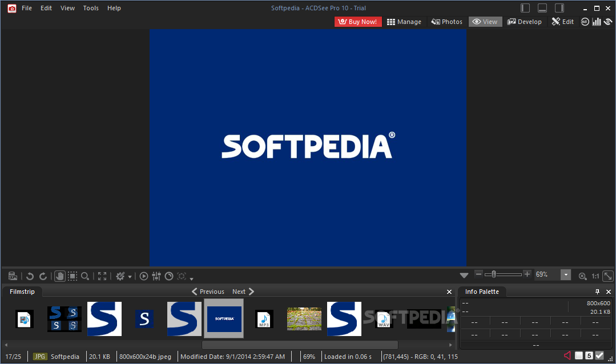
Task: Open the File menu
Action: [27, 8]
